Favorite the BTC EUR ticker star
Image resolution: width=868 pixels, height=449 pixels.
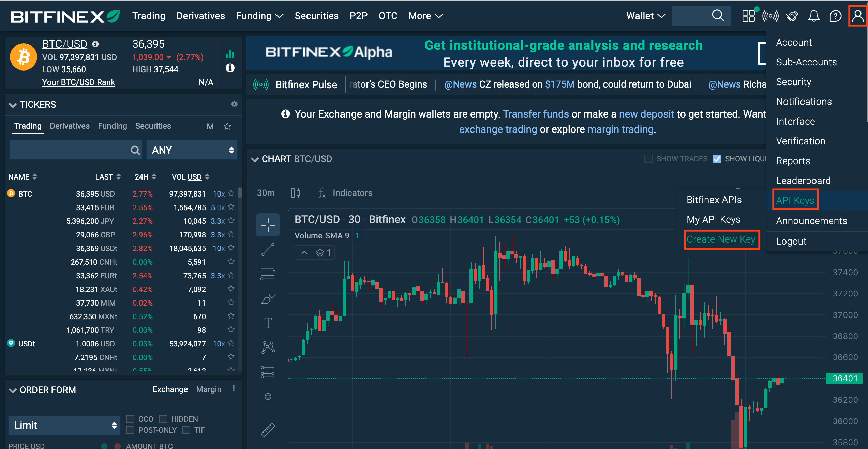[231, 207]
